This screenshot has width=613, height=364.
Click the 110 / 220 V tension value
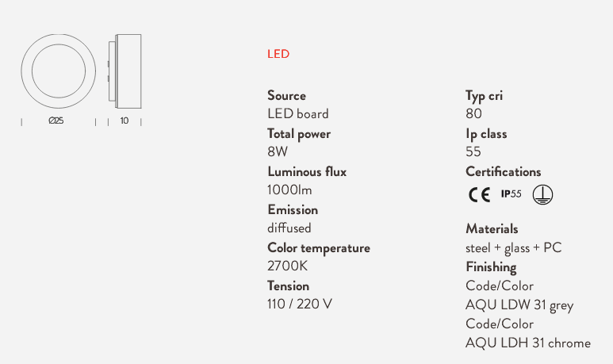click(x=300, y=304)
